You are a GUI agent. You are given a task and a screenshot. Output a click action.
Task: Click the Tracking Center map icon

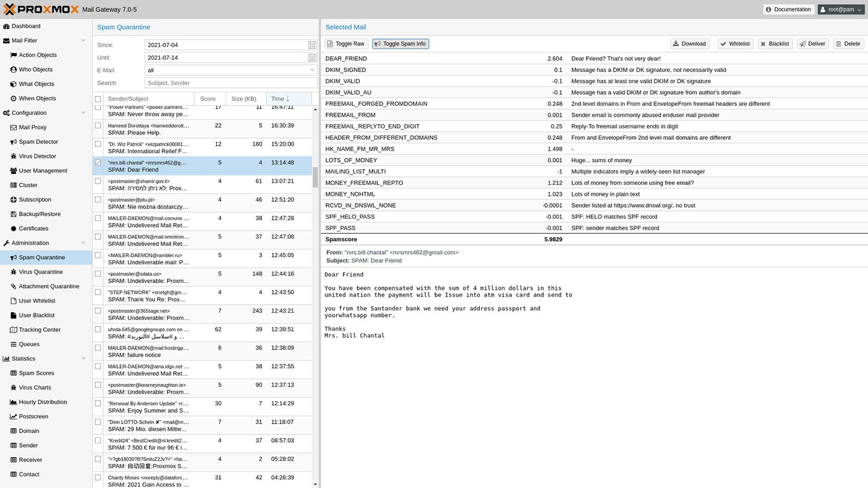coord(13,330)
